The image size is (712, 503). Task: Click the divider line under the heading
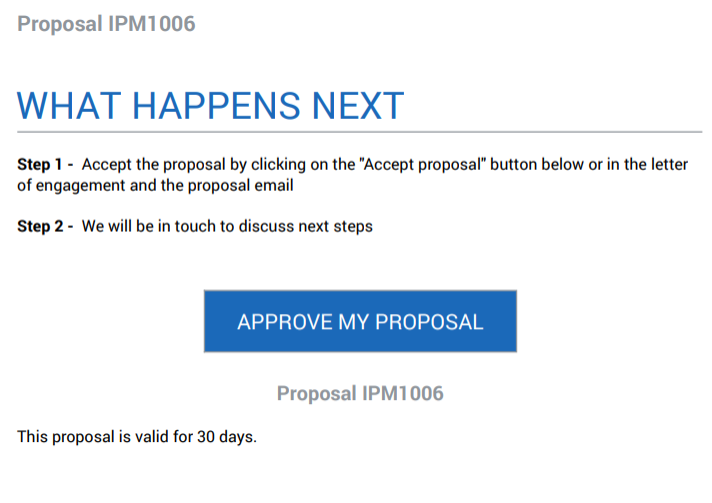click(x=360, y=132)
